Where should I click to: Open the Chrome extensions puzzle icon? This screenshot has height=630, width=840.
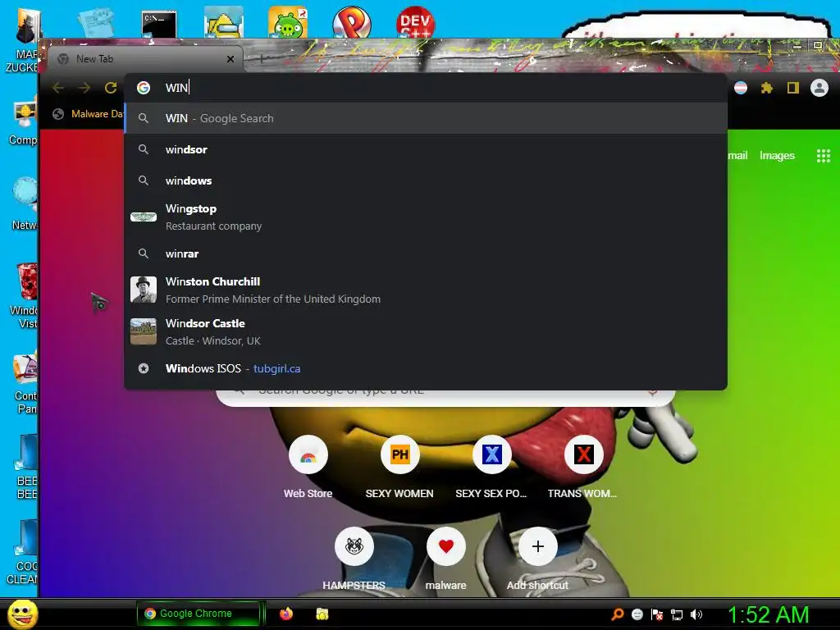pos(767,88)
